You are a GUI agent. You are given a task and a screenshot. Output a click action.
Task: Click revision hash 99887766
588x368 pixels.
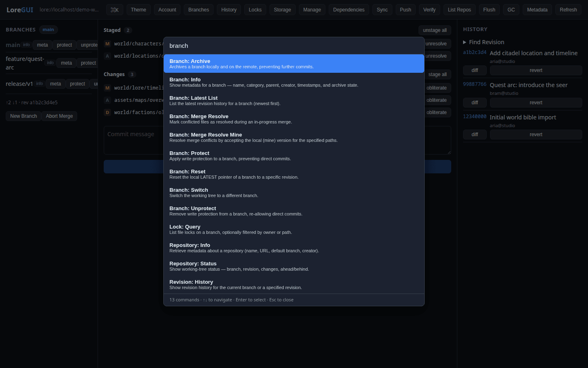click(474, 84)
